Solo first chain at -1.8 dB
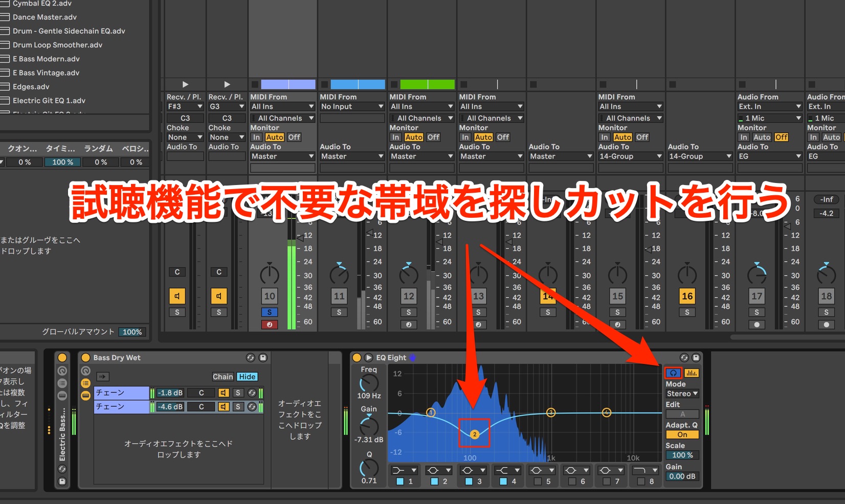Viewport: 845px width, 504px height. click(238, 393)
